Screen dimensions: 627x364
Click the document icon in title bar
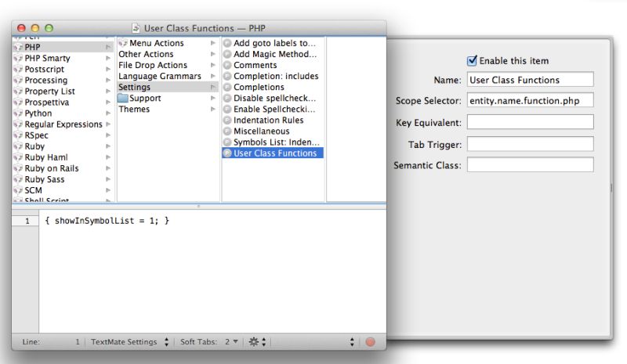[x=136, y=28]
